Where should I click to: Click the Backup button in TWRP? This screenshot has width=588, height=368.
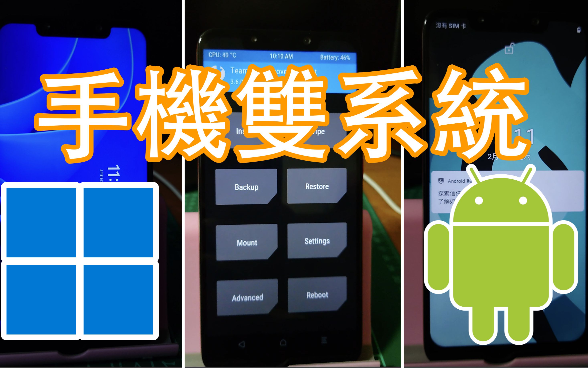click(x=246, y=187)
